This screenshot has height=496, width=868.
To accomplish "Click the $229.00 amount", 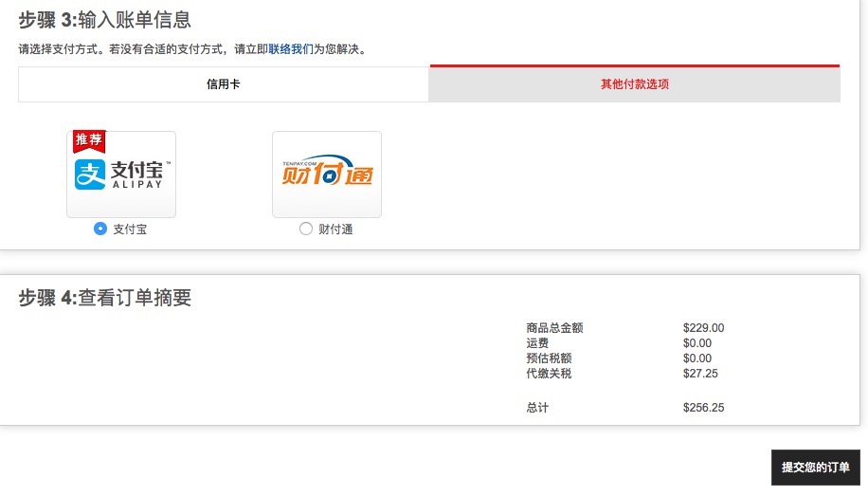I will 703,328.
